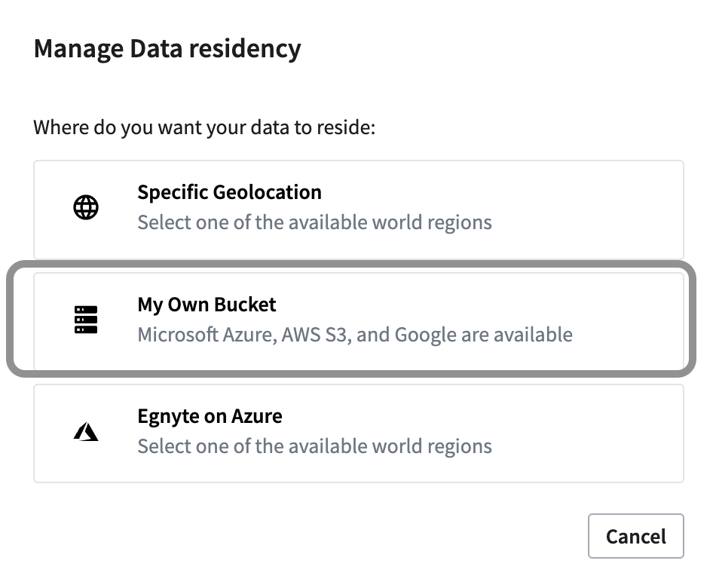Click 'Select one of the available world regions' under Geolocation

tap(314, 222)
